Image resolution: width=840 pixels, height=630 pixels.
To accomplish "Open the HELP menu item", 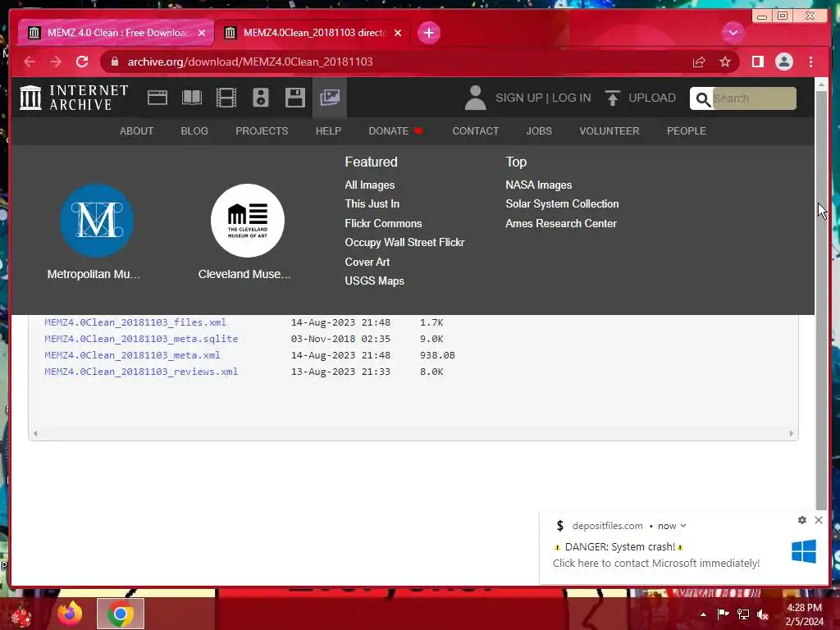I will click(x=328, y=130).
